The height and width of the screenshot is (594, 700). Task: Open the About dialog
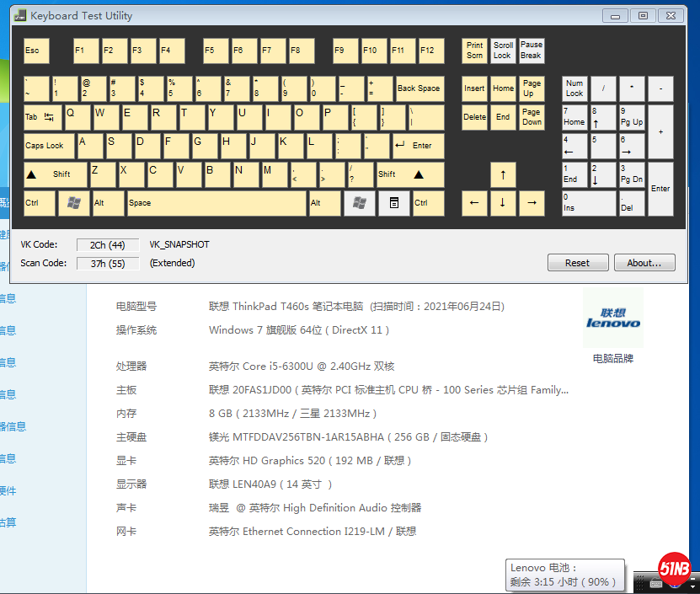click(644, 263)
